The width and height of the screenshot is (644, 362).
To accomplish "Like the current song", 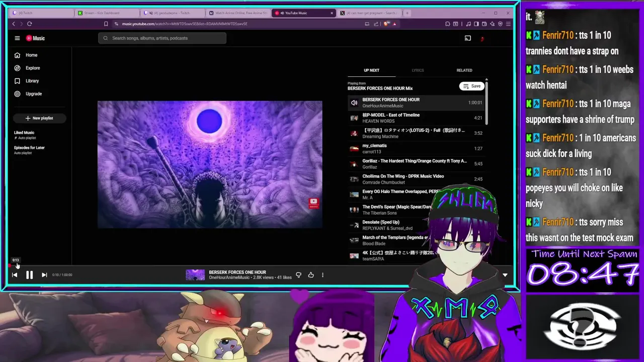I will pos(311,275).
